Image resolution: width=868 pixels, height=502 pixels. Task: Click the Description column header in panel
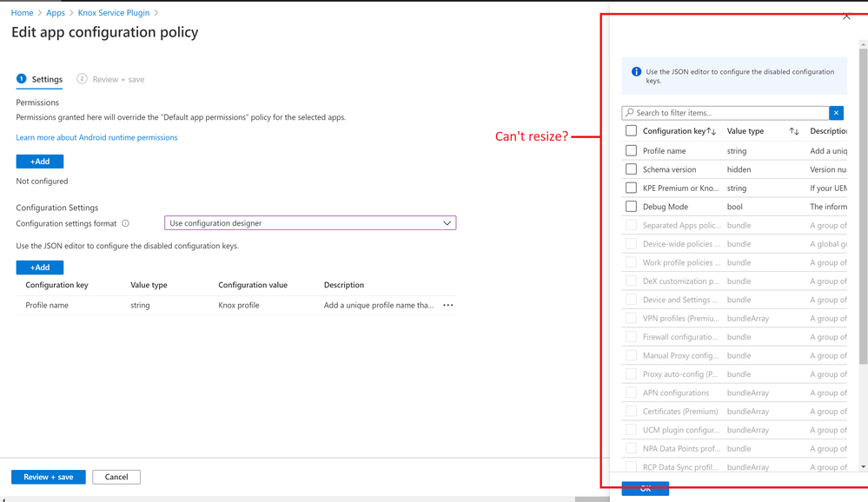[x=828, y=131]
